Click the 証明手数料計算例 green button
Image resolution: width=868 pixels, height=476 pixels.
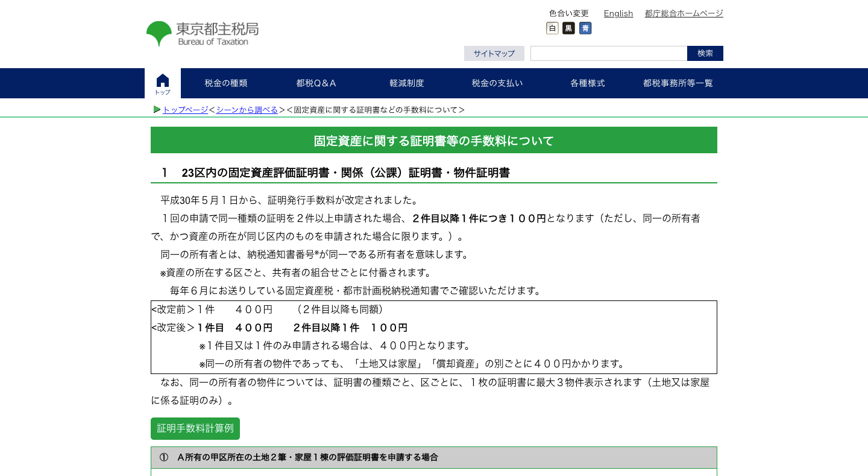(195, 428)
